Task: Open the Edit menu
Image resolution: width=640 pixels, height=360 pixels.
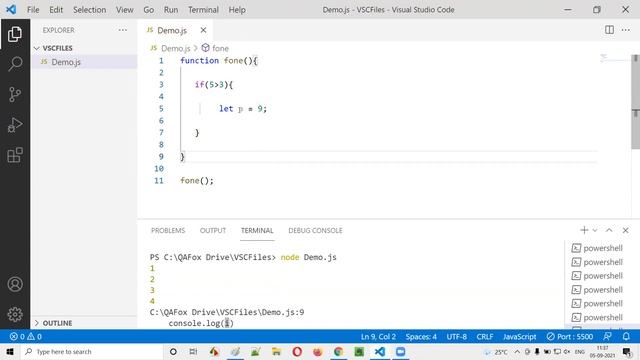Action: [56, 9]
